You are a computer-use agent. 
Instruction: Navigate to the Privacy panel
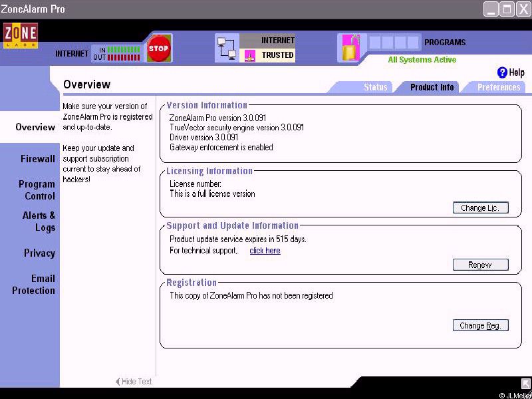tap(39, 253)
